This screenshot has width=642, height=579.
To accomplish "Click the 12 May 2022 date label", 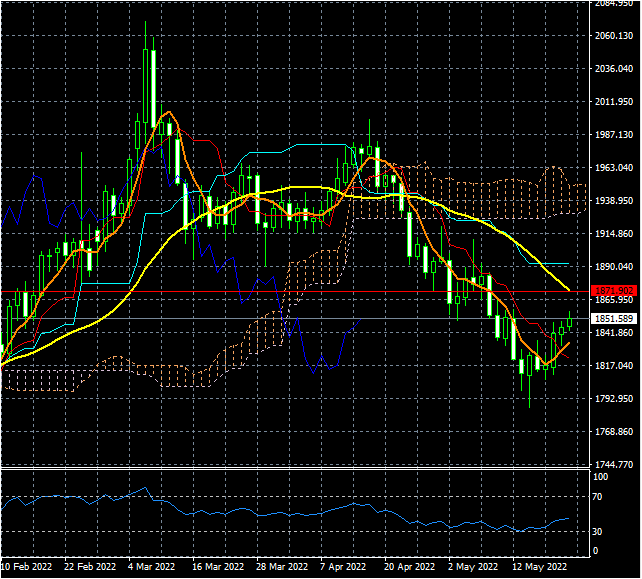I will click(540, 567).
